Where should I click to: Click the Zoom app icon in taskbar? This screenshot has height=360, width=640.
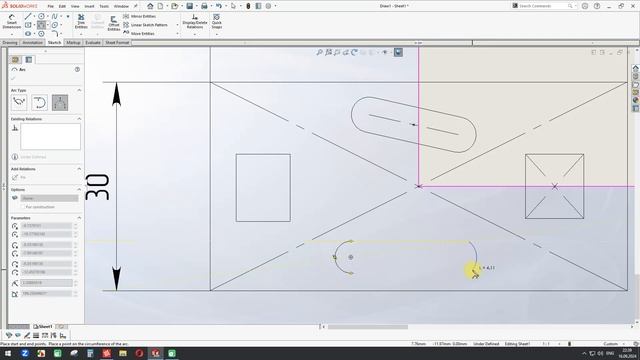(24, 353)
